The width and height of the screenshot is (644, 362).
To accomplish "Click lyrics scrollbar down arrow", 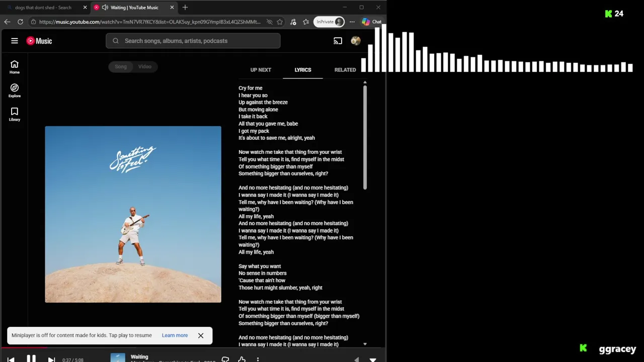I will [x=365, y=344].
